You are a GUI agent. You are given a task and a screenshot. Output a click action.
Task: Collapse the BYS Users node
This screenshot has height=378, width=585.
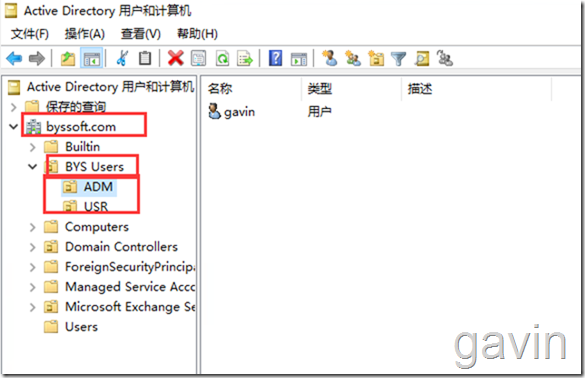click(32, 166)
